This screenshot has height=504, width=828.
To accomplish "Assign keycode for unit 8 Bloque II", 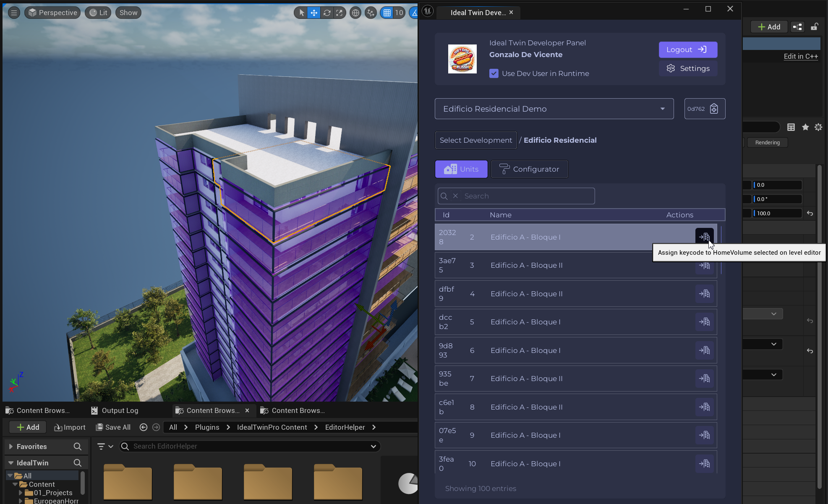I will click(x=705, y=407).
